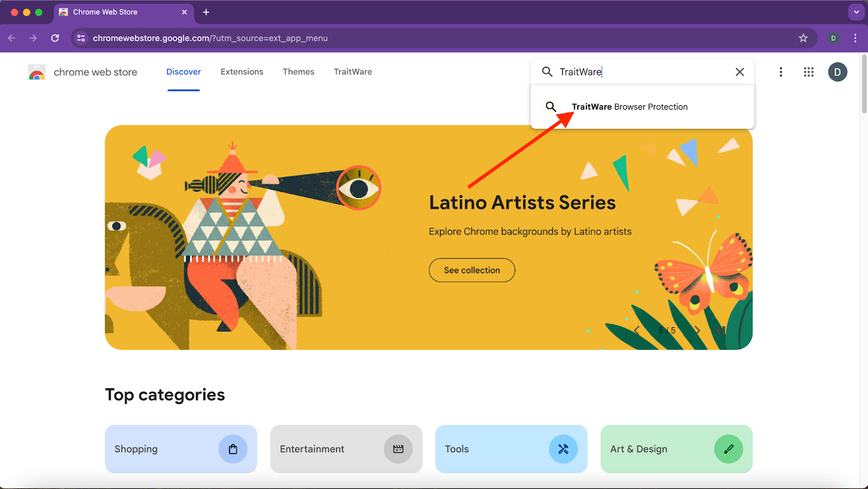Click the browser back arrow
The width and height of the screenshot is (868, 489).
tap(12, 38)
